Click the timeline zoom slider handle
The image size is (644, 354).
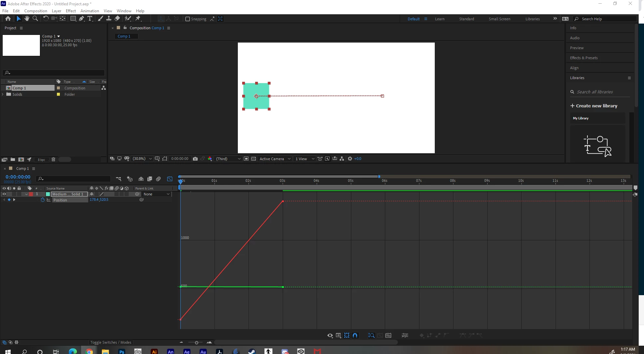pos(196,342)
